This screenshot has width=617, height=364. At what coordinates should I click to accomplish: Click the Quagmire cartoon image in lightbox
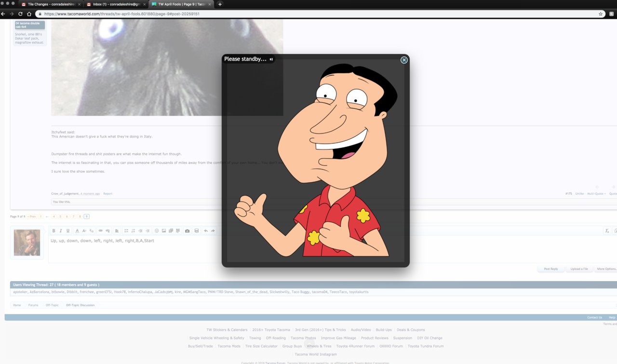316,161
